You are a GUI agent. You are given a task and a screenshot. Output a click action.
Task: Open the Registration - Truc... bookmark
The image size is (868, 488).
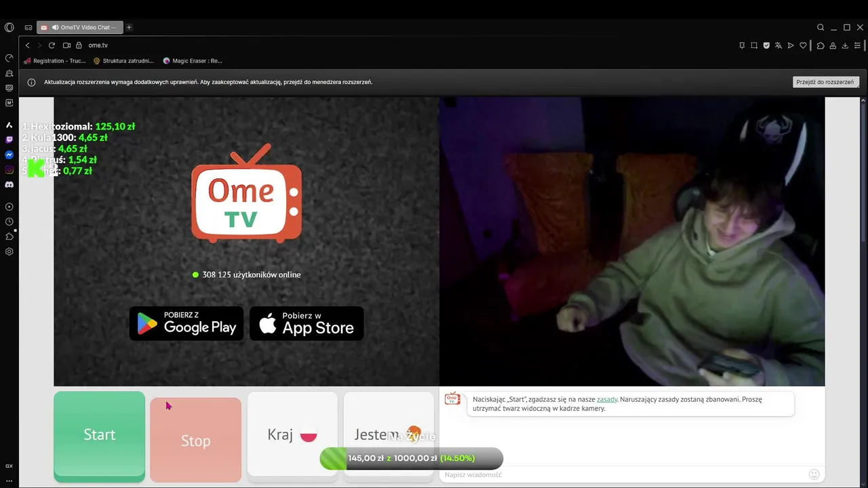tap(55, 61)
